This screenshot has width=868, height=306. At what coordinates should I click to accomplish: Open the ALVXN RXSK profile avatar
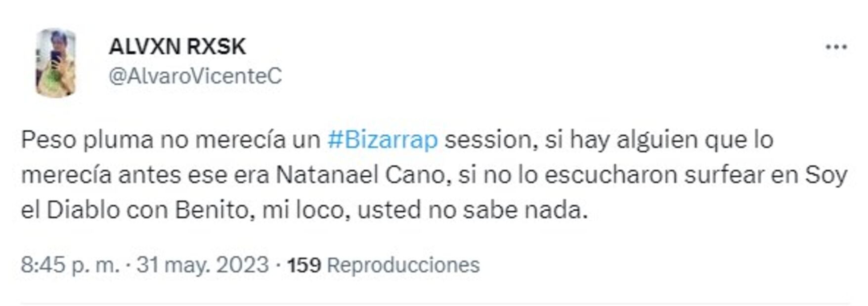coord(55,63)
